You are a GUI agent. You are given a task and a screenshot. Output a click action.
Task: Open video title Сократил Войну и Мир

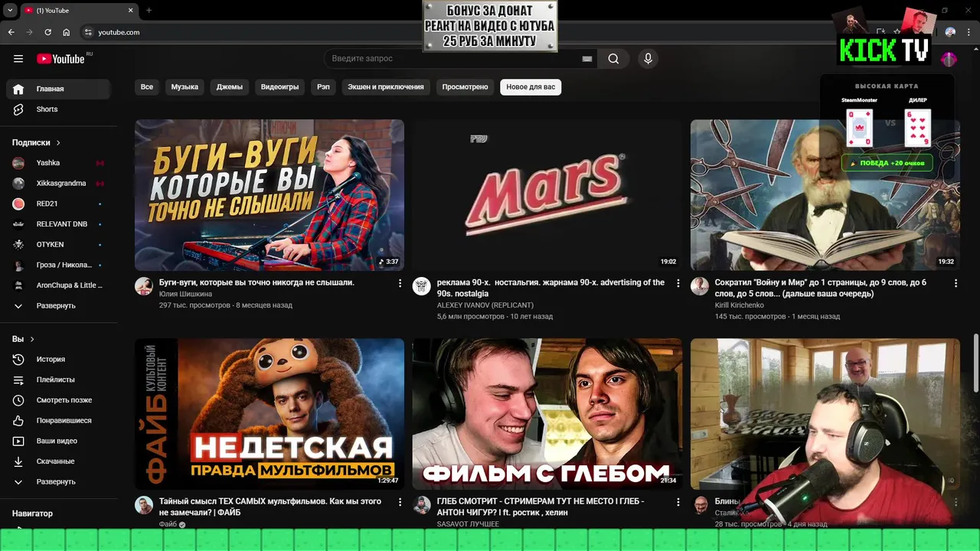[821, 288]
